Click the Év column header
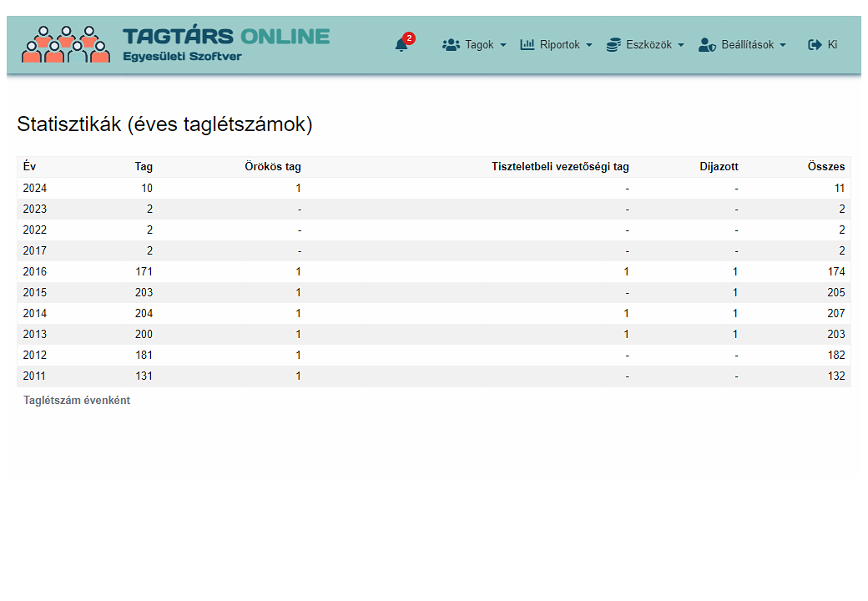Viewport: 868px width, 601px height. (x=29, y=166)
